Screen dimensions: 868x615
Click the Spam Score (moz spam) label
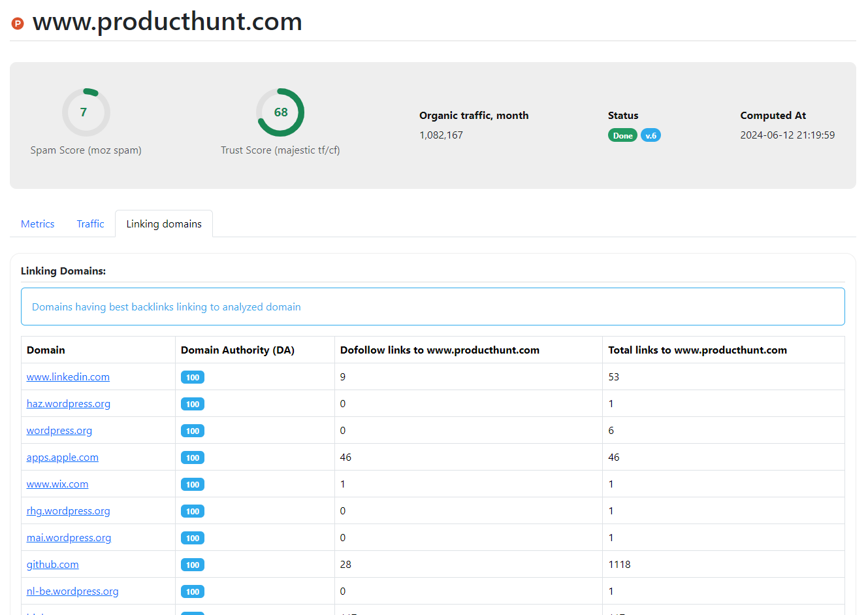coord(86,150)
